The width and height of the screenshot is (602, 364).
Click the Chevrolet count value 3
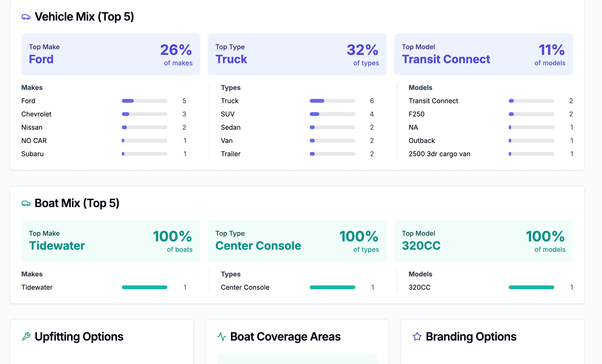pyautogui.click(x=184, y=114)
